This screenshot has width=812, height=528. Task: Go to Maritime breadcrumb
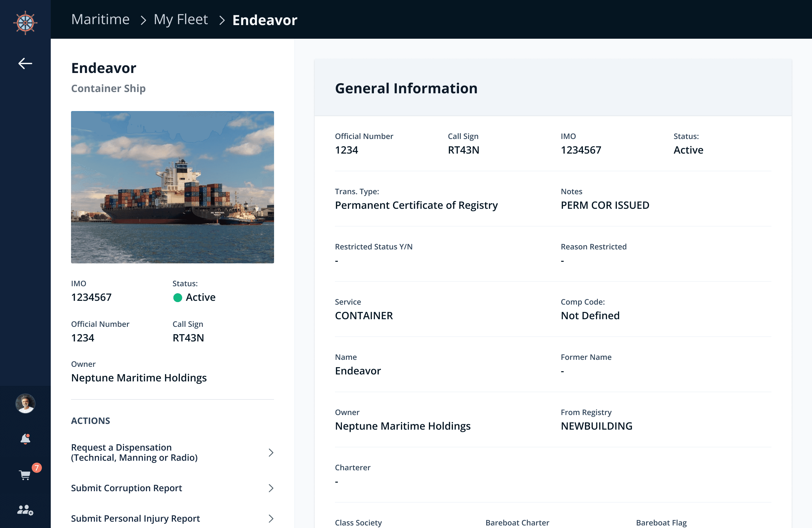[x=100, y=19]
